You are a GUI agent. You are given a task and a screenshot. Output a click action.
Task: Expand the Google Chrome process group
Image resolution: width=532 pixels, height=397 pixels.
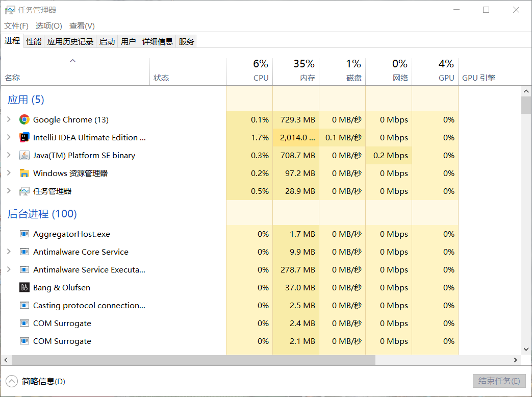(x=9, y=120)
